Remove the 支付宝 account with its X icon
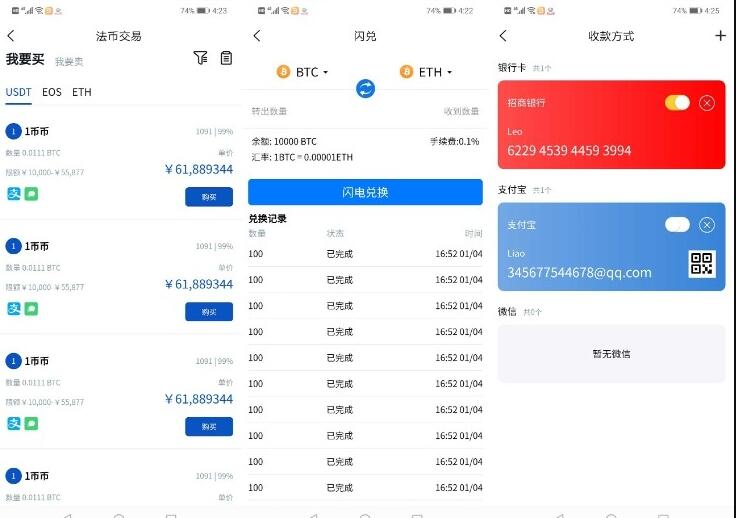736x518 pixels. (706, 225)
